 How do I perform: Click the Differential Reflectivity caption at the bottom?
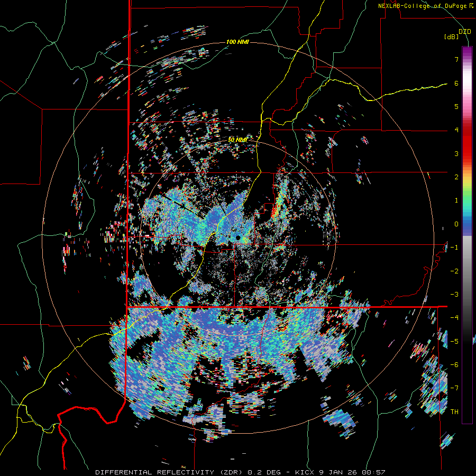[240, 472]
